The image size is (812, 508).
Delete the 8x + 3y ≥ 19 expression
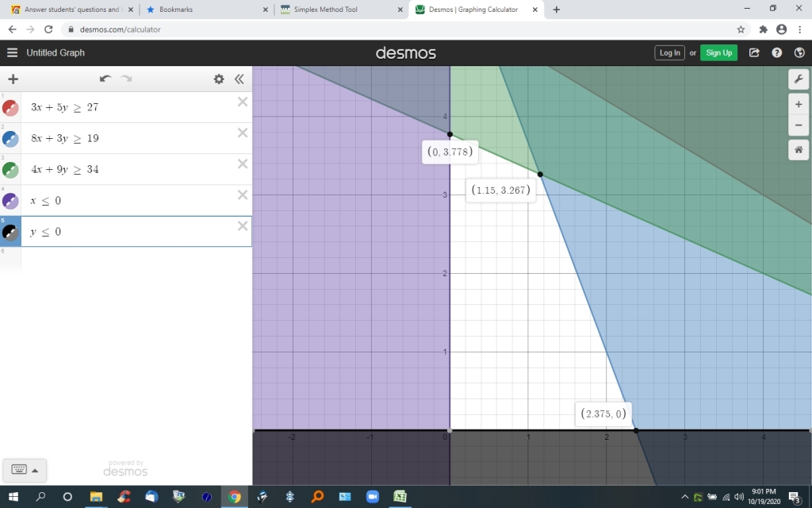point(243,133)
